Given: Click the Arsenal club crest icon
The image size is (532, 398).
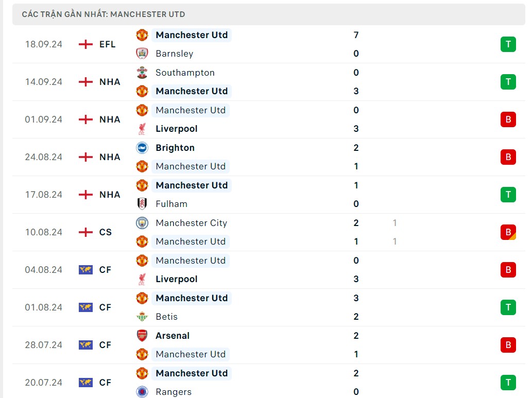Looking at the screenshot, I should pos(142,336).
